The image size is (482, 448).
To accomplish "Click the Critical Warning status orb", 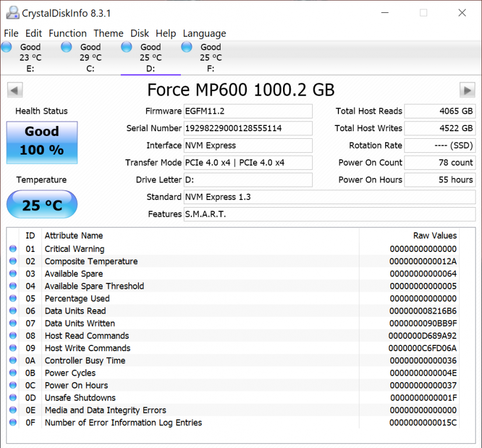I will pyautogui.click(x=13, y=249).
